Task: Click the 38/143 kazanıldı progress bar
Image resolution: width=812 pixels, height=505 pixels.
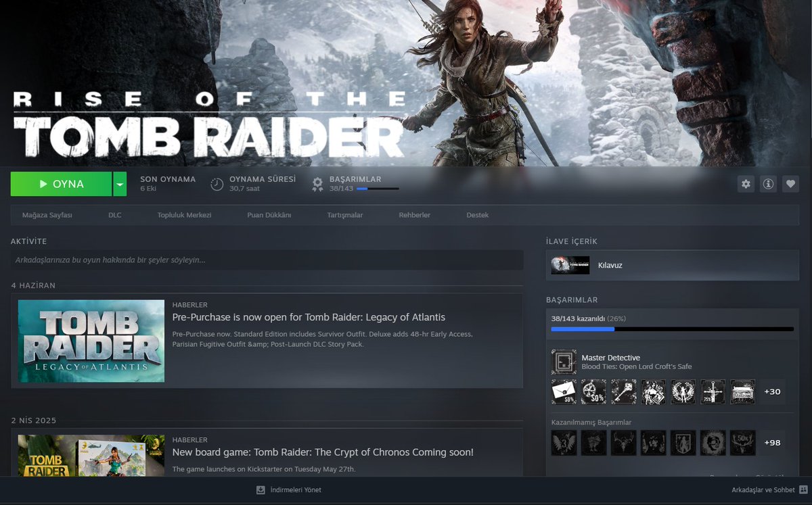Action: pos(673,329)
